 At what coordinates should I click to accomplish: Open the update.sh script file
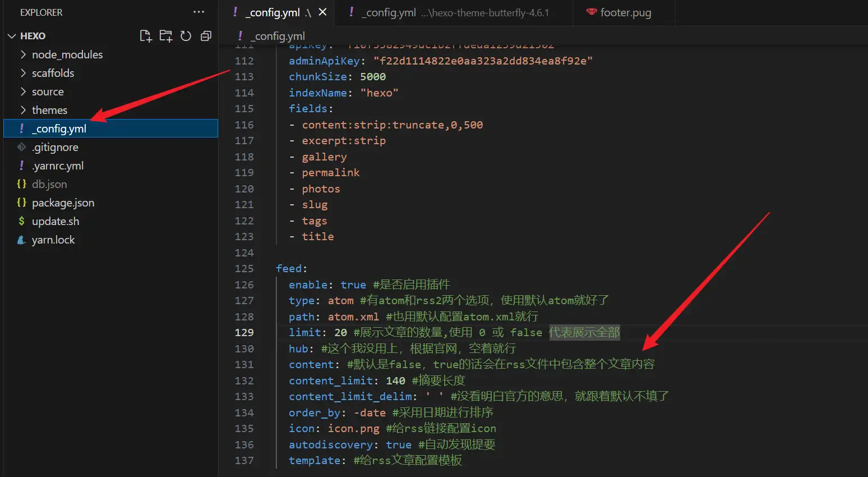point(56,221)
